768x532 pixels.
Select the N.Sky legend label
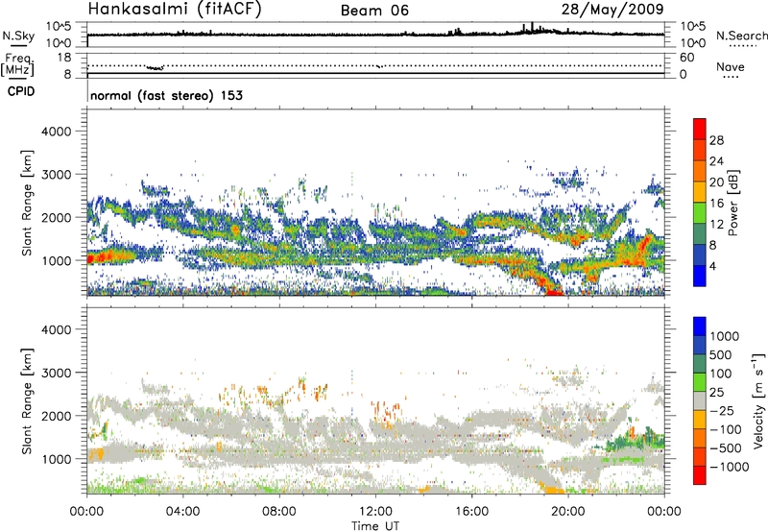(18, 36)
